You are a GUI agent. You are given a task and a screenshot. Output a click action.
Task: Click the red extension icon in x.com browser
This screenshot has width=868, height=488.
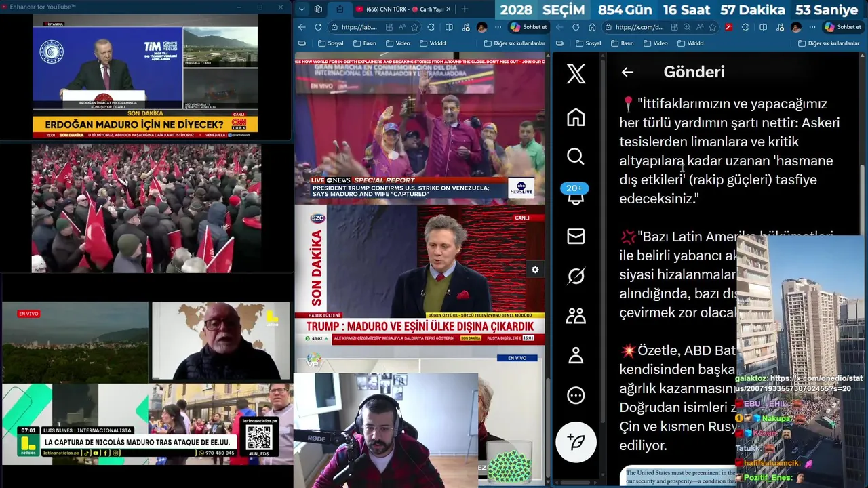coord(729,27)
